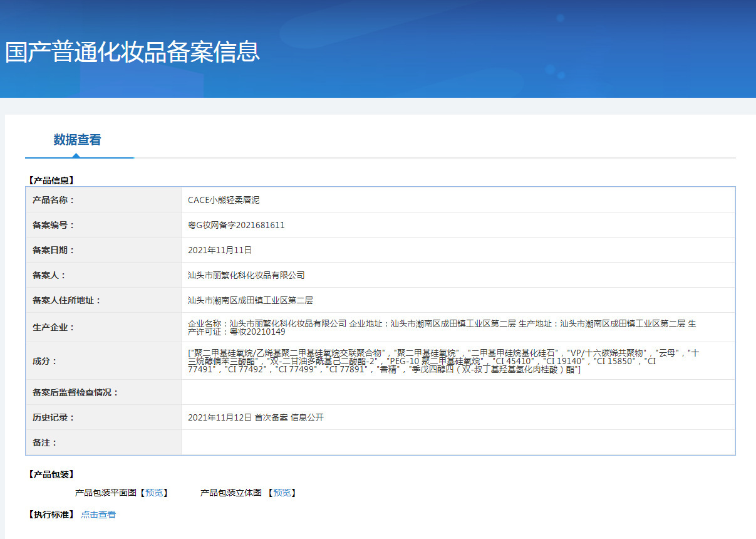
Task: Click the 生产企业 details text
Action: pos(442,327)
